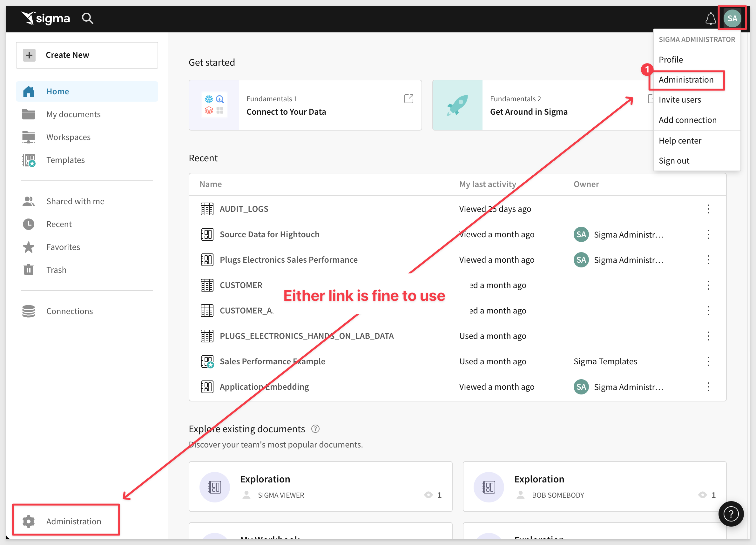The width and height of the screenshot is (756, 545).
Task: Click the Name column header
Action: click(x=210, y=184)
